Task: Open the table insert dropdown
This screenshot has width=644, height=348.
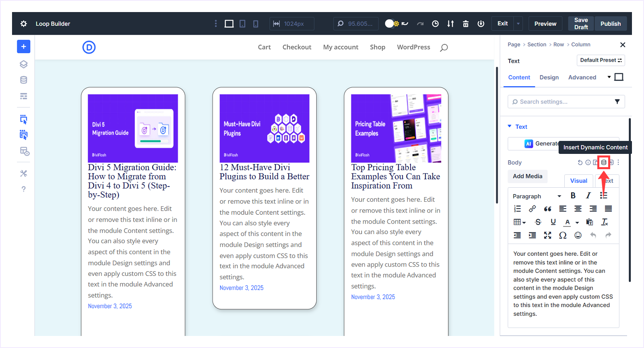Action: 520,222
